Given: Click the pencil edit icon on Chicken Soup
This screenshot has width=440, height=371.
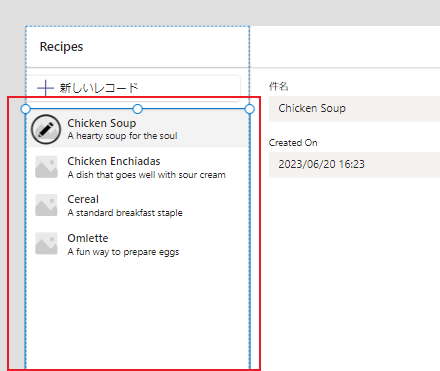Looking at the screenshot, I should point(46,129).
